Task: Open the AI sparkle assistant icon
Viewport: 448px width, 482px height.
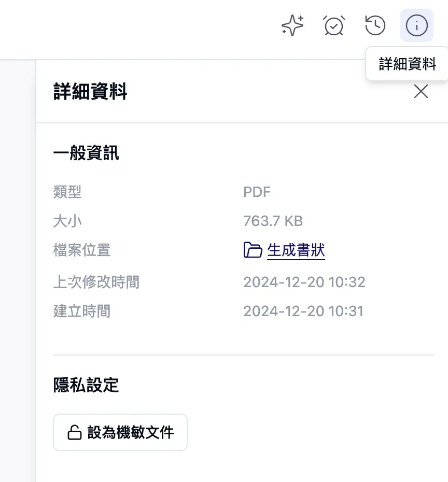Action: (292, 25)
